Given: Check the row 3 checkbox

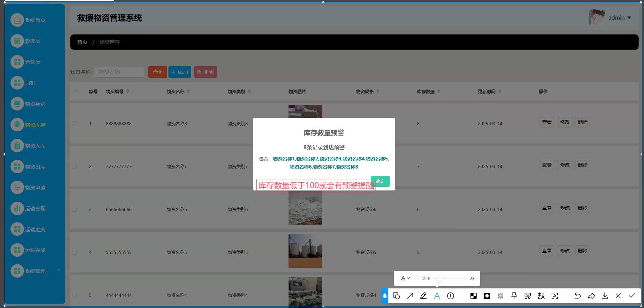Looking at the screenshot, I should pyautogui.click(x=74, y=209).
